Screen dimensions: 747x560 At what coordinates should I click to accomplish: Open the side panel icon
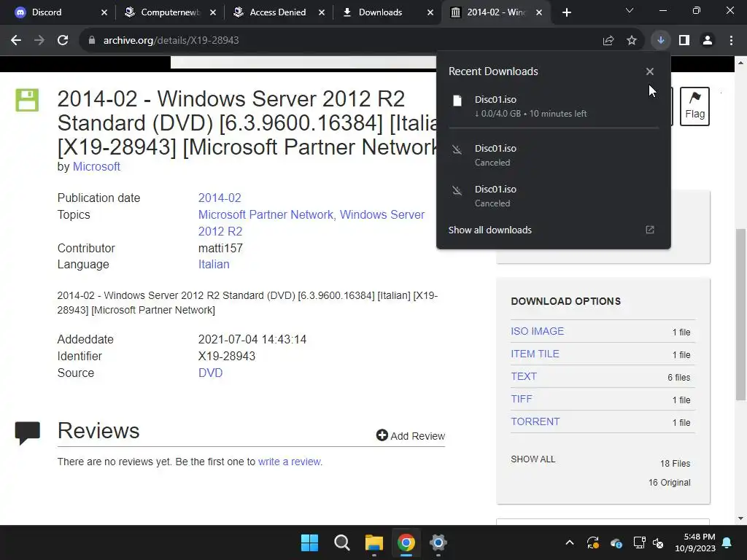(684, 41)
